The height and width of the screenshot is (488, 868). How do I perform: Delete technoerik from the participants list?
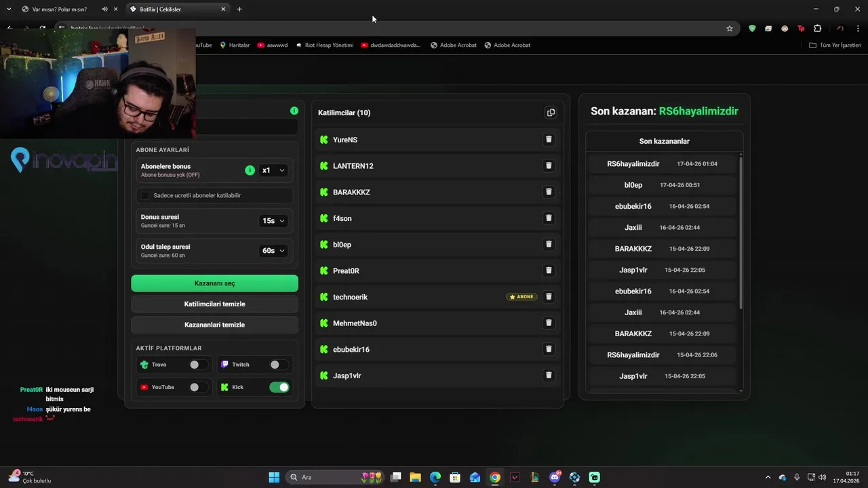point(549,297)
